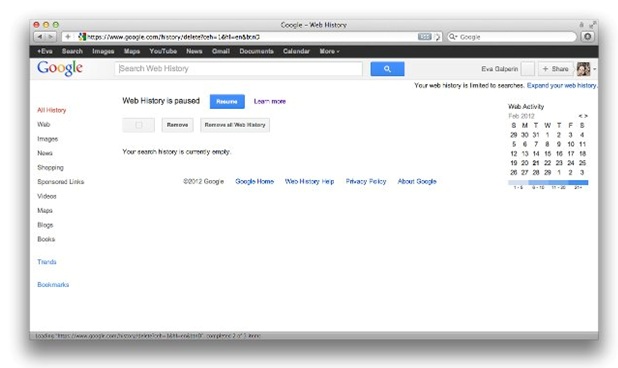
Task: Go back with the browser back arrow
Action: coord(40,37)
